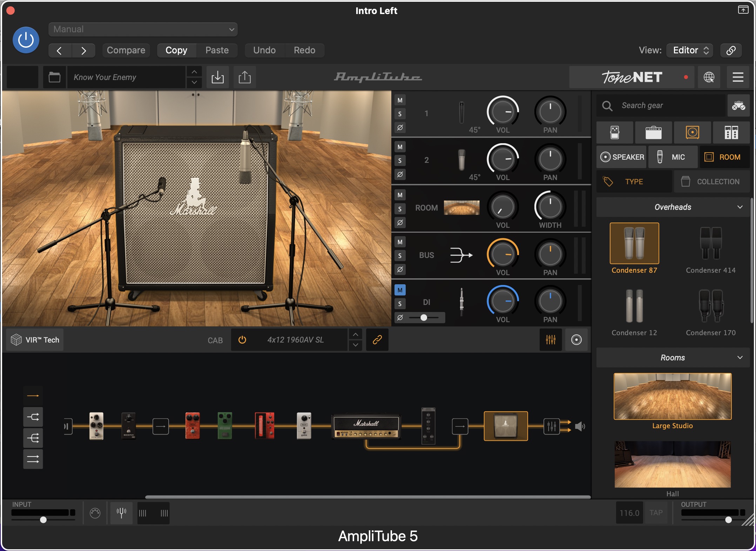Open the tuner fork icon
This screenshot has height=551, width=756.
[x=121, y=513]
